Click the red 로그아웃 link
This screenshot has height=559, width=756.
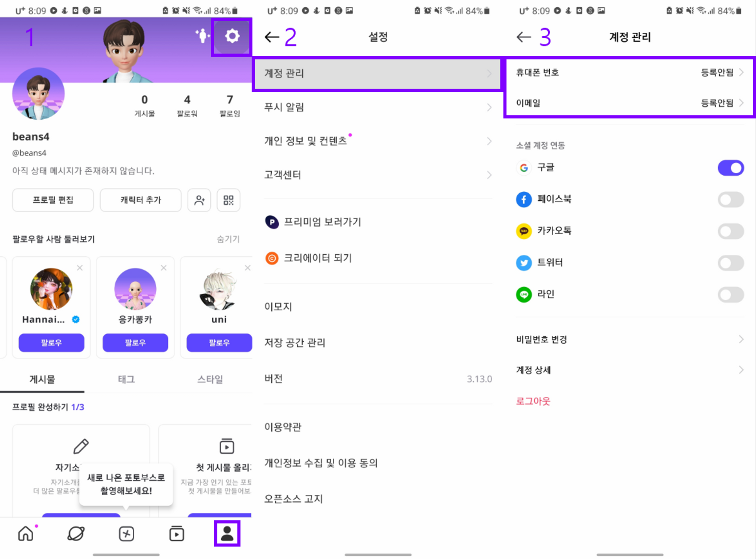pos(533,401)
